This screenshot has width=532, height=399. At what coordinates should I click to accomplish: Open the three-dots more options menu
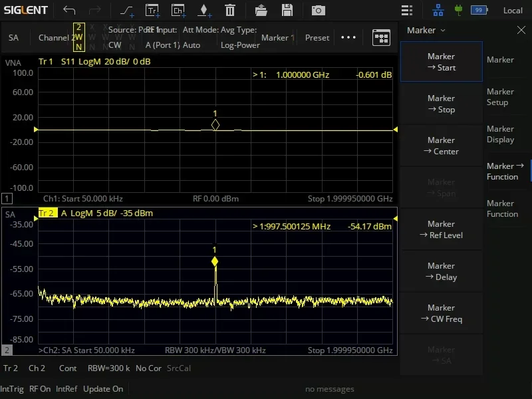(348, 37)
